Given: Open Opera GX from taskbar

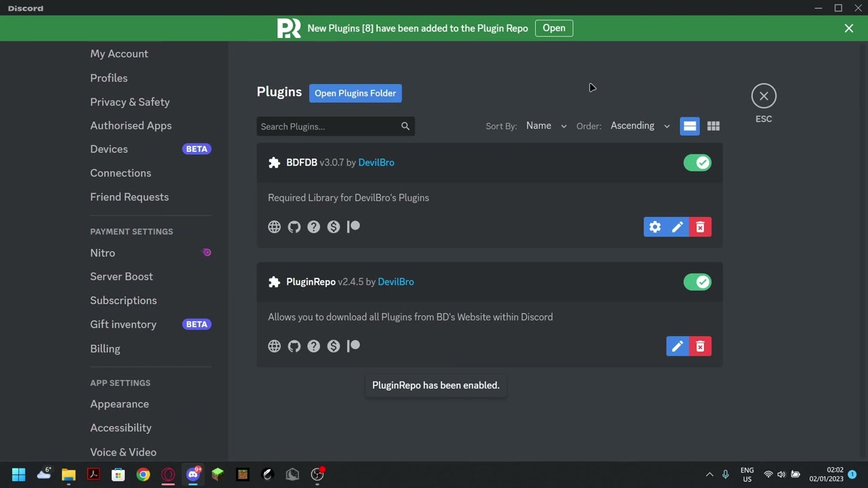Looking at the screenshot, I should pyautogui.click(x=168, y=474).
